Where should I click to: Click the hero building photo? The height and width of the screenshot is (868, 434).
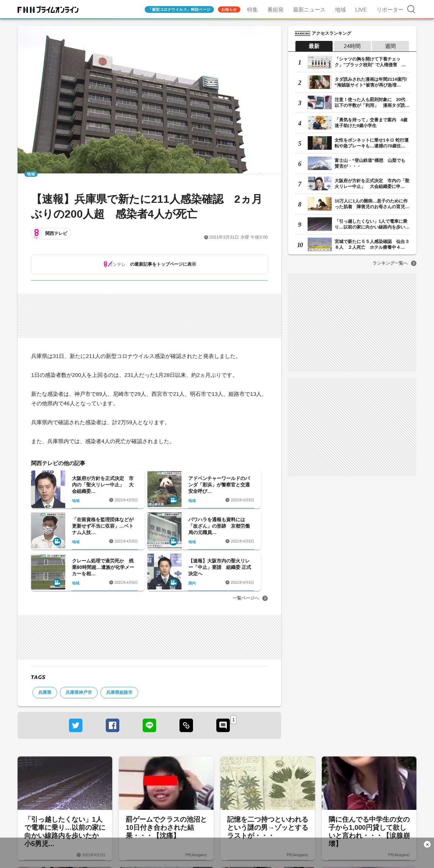149,100
